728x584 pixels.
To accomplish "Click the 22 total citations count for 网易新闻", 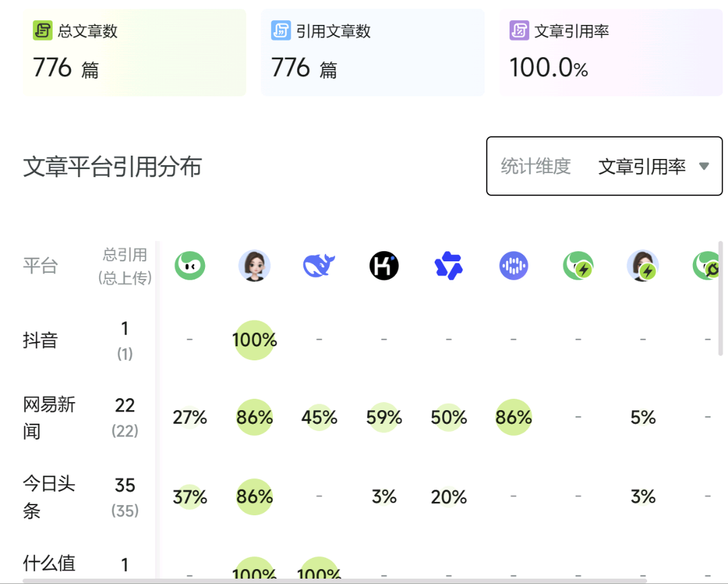I will click(125, 405).
